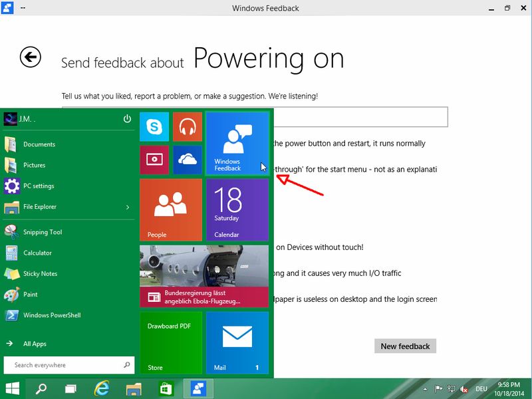Open taskbar Search magnifier
The image size is (532, 399).
tap(41, 388)
